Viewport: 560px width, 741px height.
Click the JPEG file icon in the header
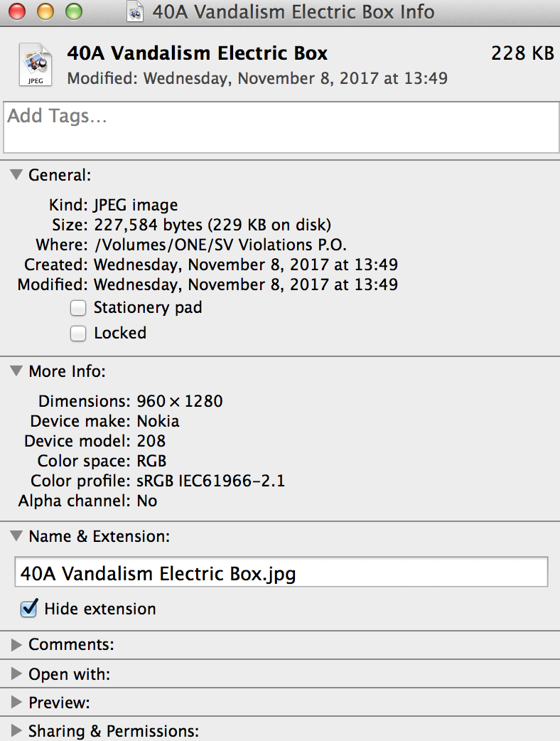coord(36,64)
